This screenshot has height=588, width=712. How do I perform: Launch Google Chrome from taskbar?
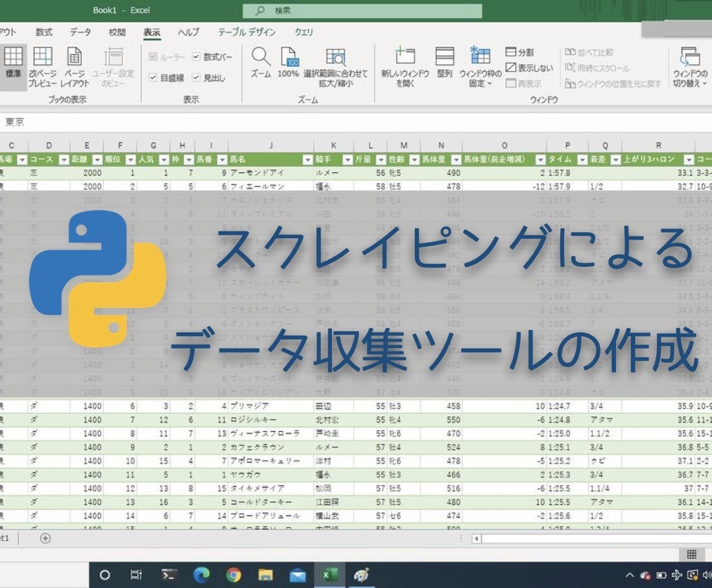(x=234, y=575)
